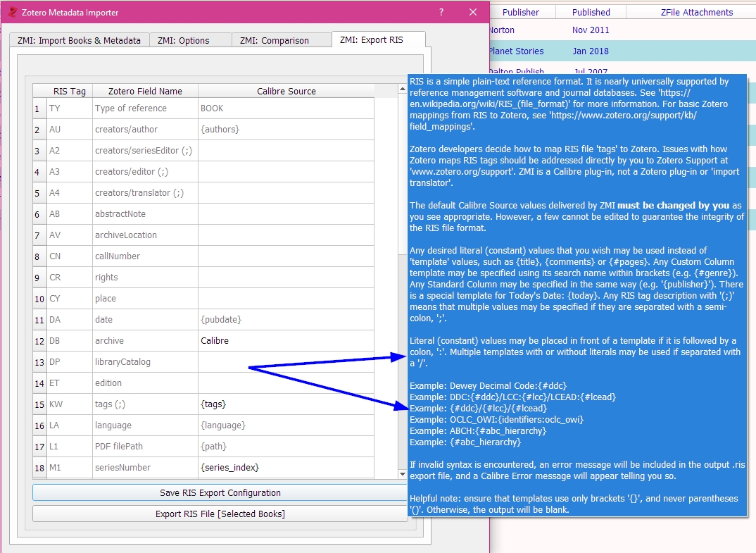Click the Zotero Metadata Importer app icon

point(13,12)
